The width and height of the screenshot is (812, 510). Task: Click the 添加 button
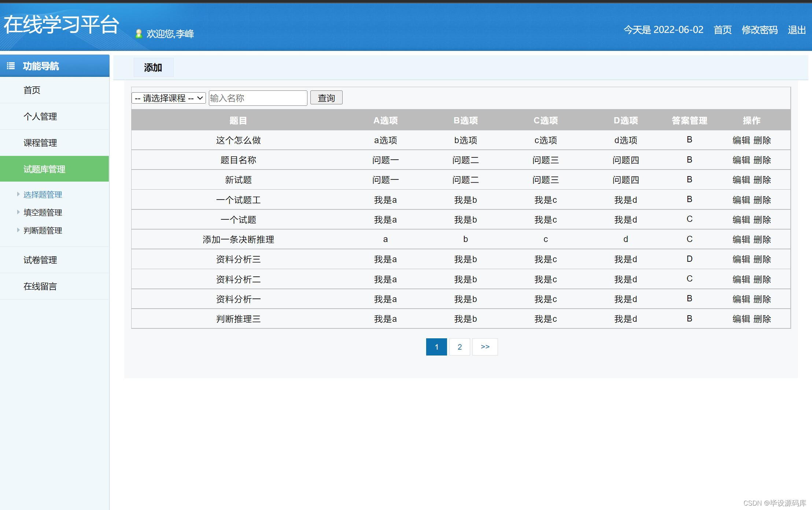pyautogui.click(x=153, y=67)
